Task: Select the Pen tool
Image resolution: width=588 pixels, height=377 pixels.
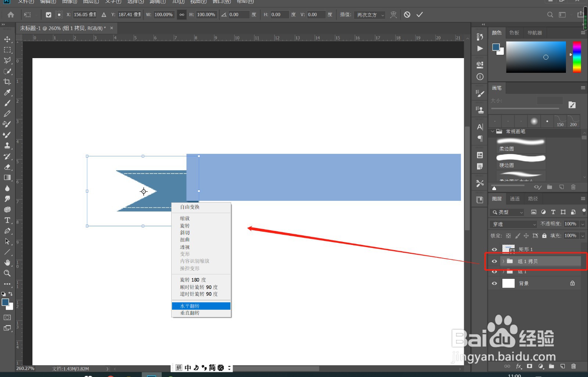Action: click(7, 231)
